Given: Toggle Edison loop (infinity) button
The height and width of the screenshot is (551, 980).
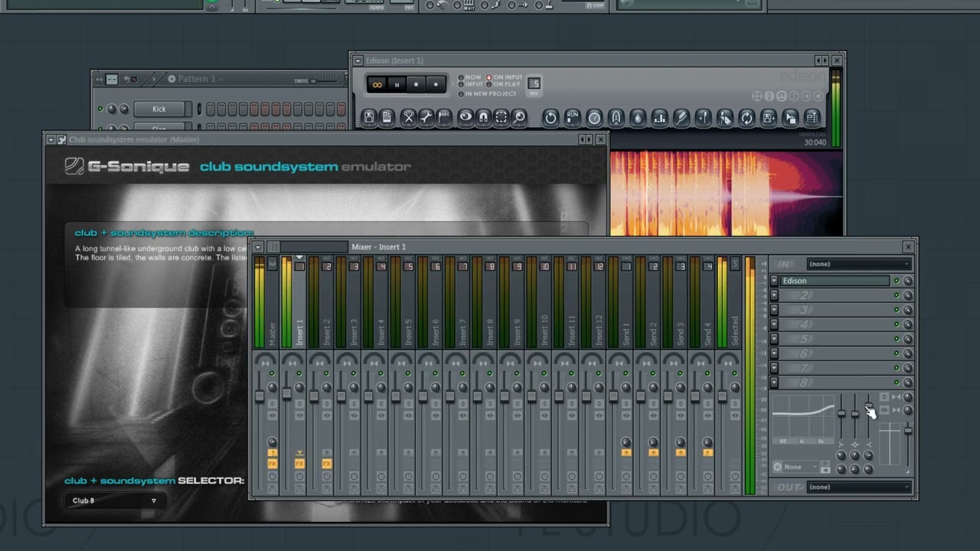Looking at the screenshot, I should (x=377, y=84).
